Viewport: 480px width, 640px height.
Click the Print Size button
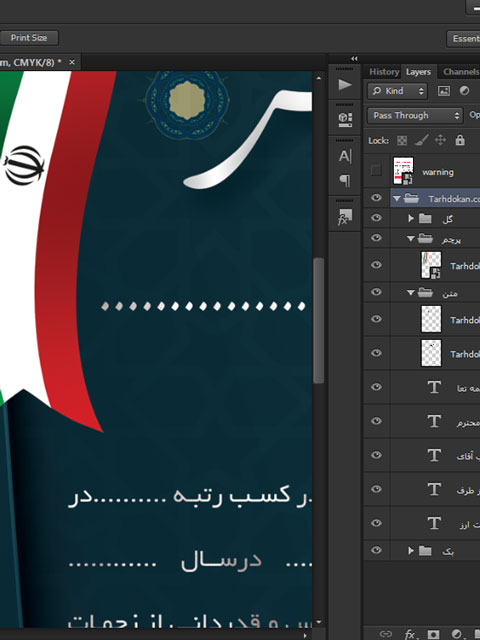click(29, 38)
